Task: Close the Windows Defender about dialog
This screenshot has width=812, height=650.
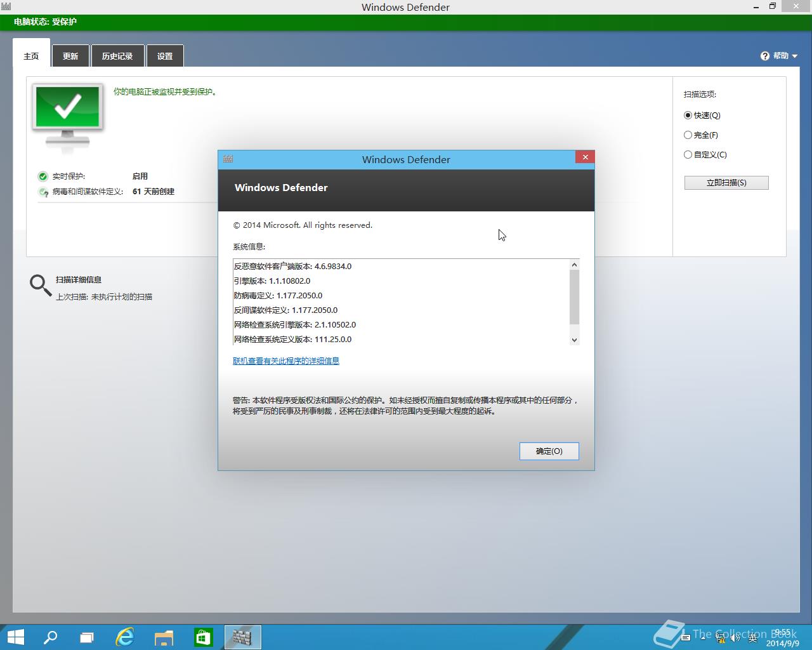Action: pyautogui.click(x=585, y=157)
